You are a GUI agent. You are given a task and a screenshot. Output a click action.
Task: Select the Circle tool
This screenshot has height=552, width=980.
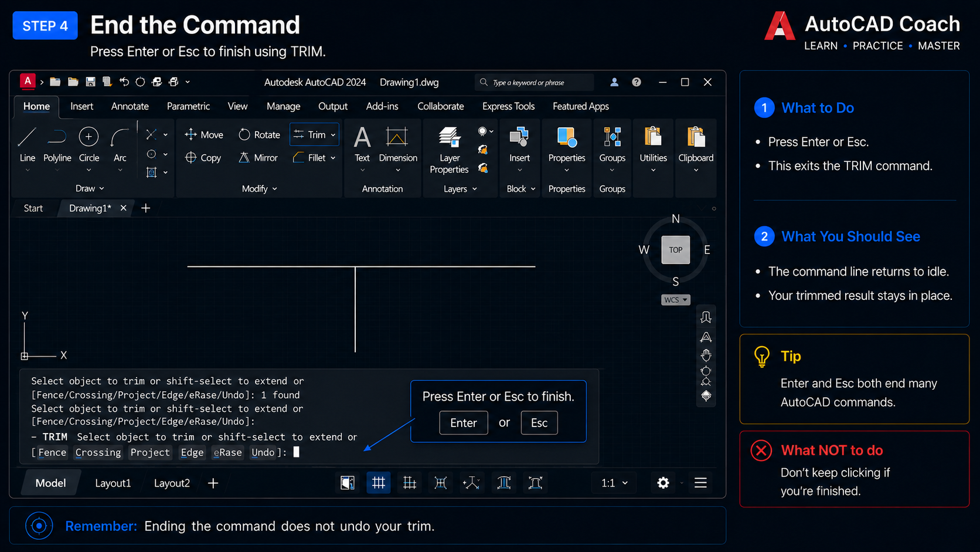point(89,145)
